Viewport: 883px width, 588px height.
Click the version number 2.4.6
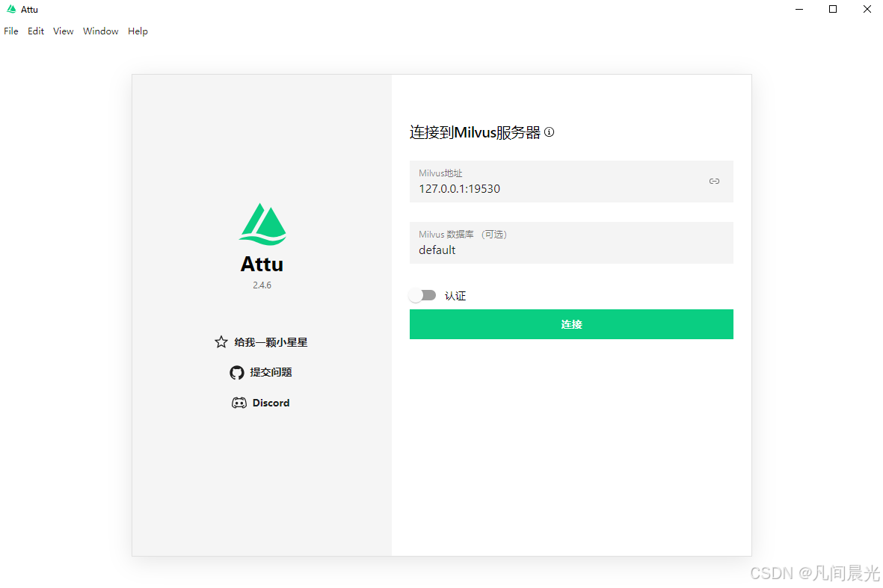262,285
